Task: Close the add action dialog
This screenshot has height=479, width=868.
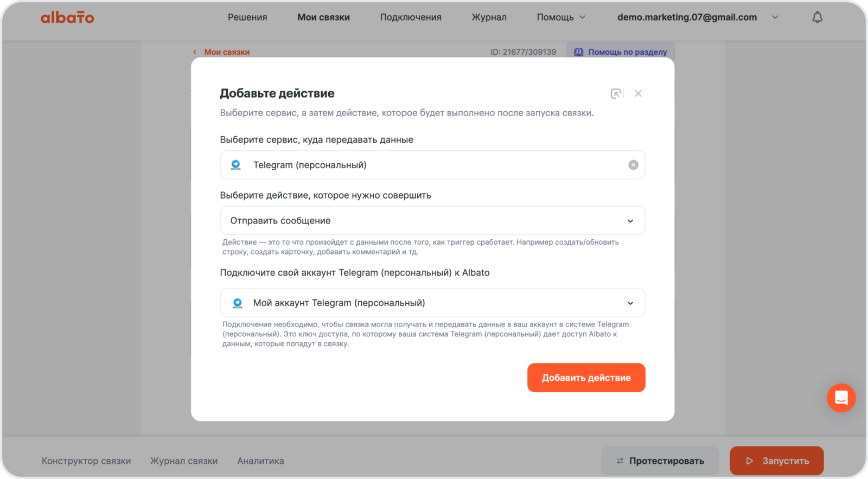Action: pyautogui.click(x=638, y=94)
